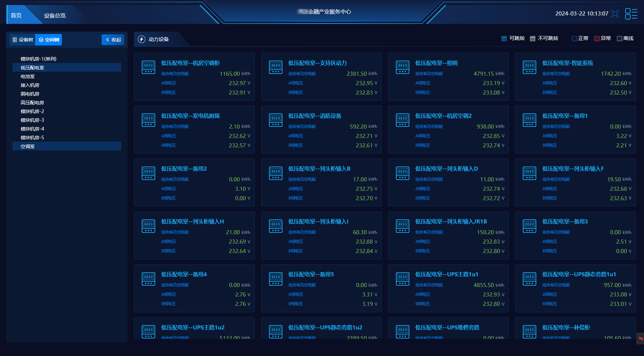Open the 低压配电室--列头柜输入B device title
This screenshot has height=356, width=644.
319,169
